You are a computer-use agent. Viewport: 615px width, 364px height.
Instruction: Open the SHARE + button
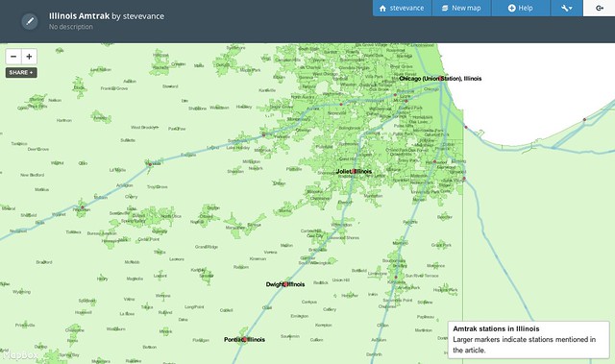click(x=21, y=72)
